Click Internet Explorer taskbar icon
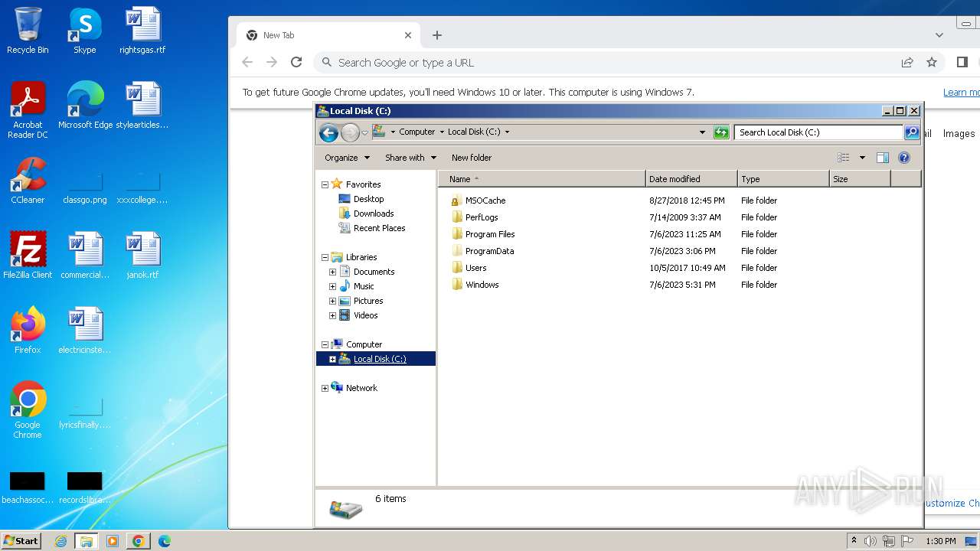 click(x=61, y=541)
